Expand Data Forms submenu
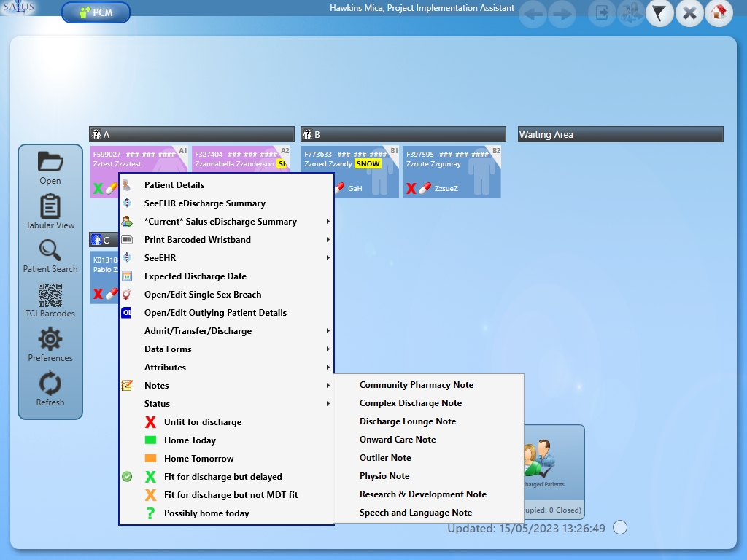This screenshot has width=747, height=560. point(328,349)
